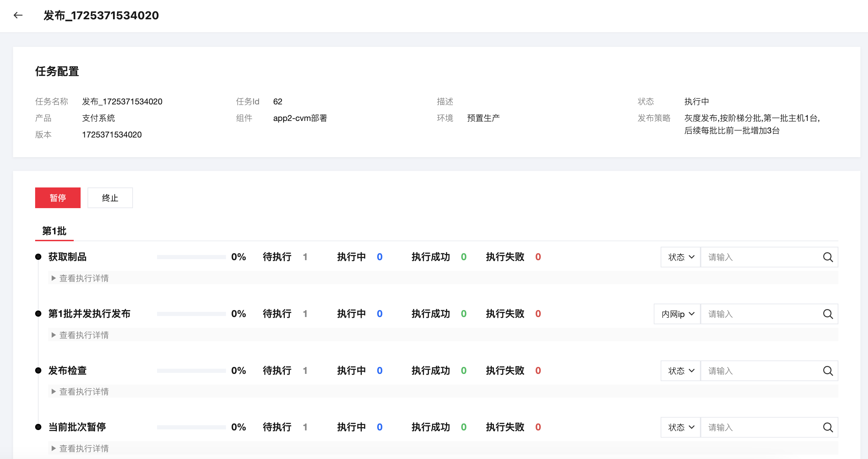This screenshot has height=459, width=868.
Task: Click search icon in 第1批并发执行发布 row
Action: point(828,314)
